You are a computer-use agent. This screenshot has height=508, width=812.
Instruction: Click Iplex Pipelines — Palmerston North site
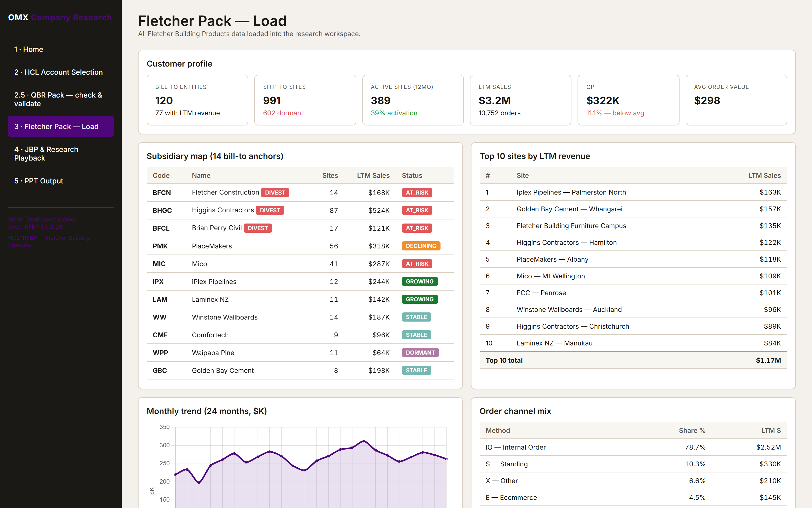(x=571, y=192)
